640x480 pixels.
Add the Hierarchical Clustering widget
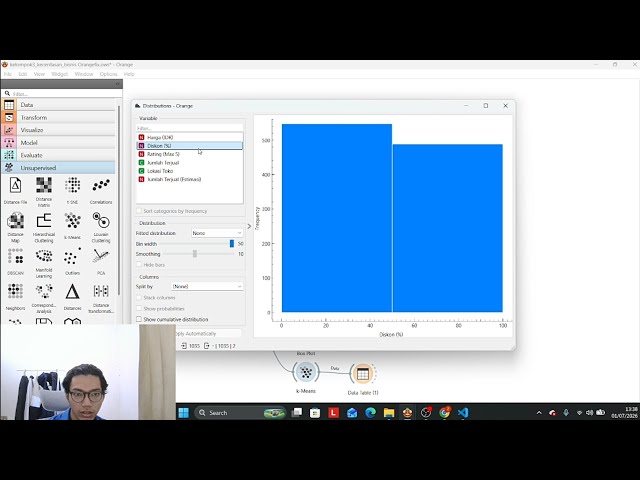coord(44,227)
